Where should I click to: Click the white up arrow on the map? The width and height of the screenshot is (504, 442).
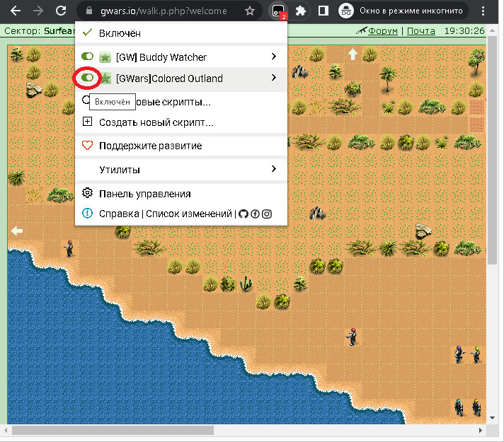353,54
